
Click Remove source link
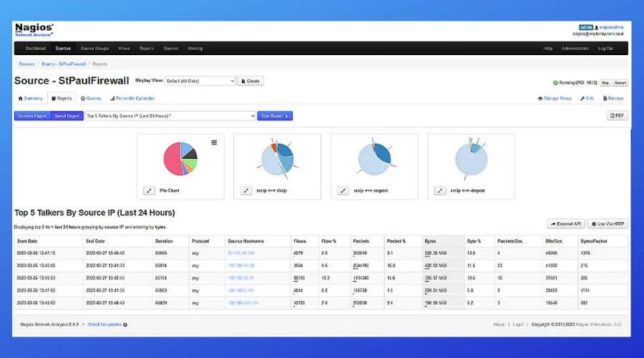(x=613, y=98)
